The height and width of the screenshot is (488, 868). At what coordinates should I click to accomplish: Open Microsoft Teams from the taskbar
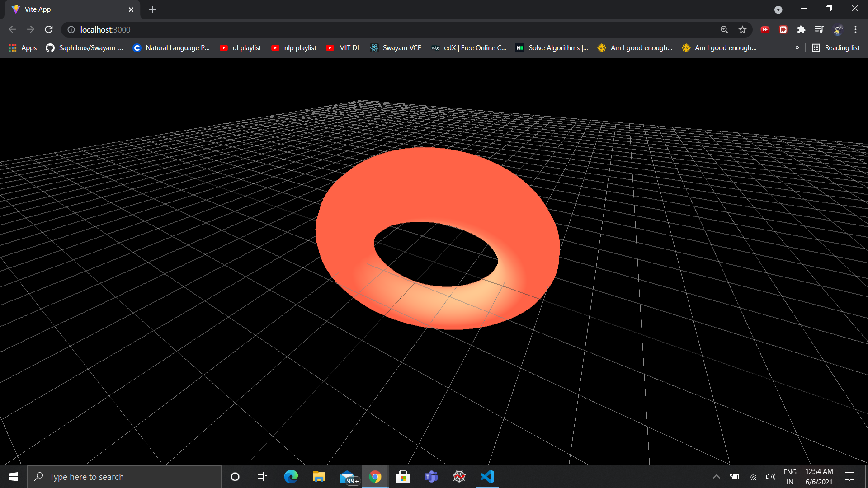coord(431,476)
